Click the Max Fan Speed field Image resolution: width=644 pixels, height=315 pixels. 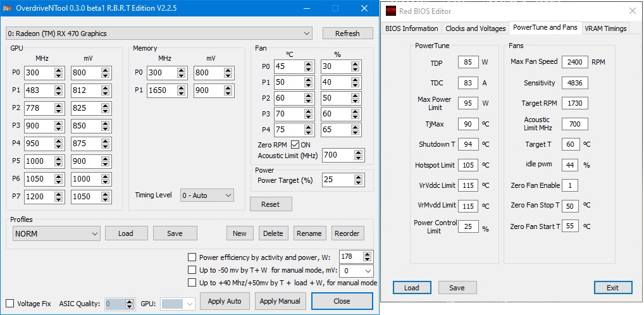click(575, 63)
